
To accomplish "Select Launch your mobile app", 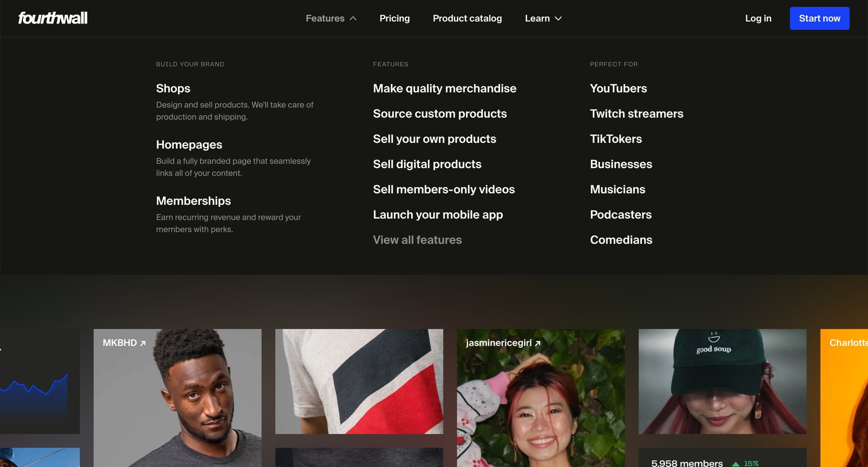I will click(x=438, y=215).
